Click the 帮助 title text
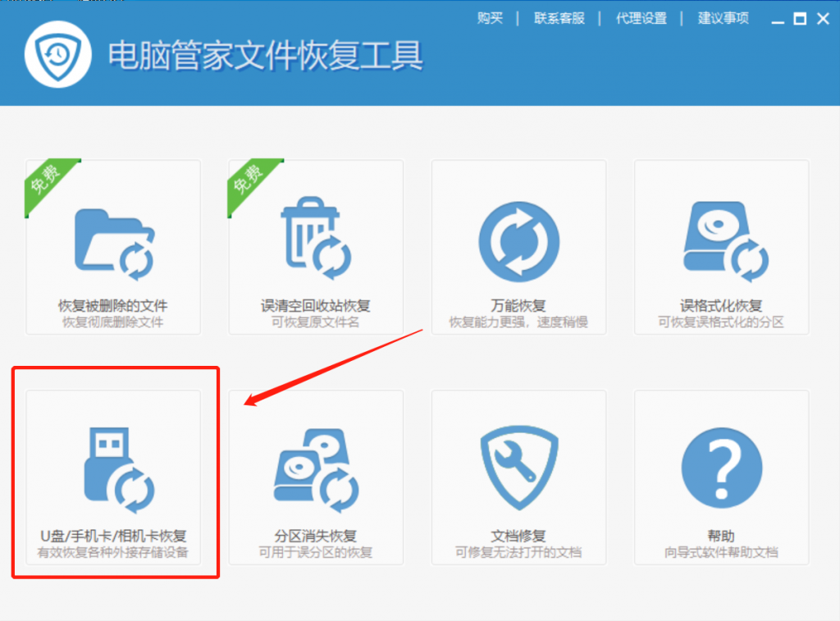 pyautogui.click(x=721, y=537)
